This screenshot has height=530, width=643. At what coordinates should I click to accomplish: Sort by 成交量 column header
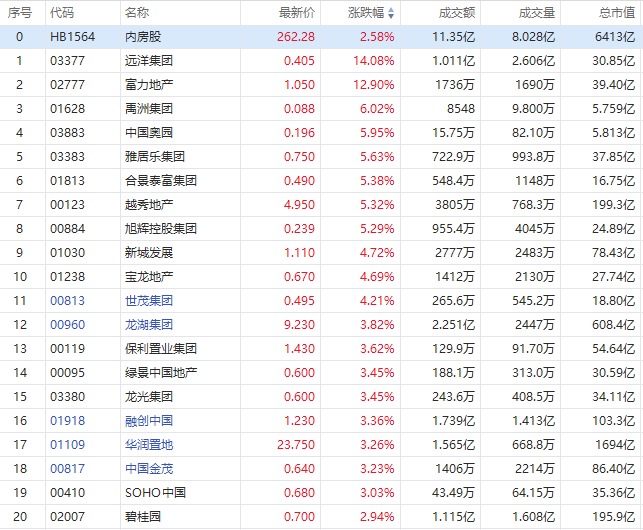[x=537, y=13]
